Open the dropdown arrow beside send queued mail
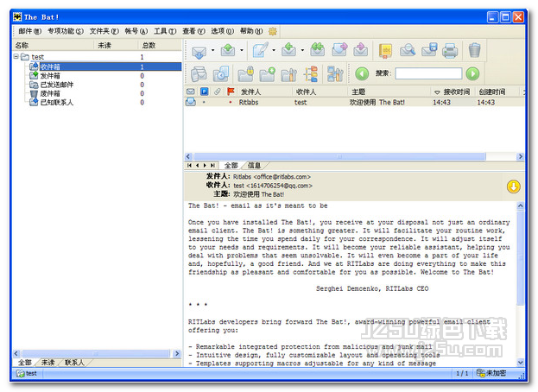Viewport: 538px width, 392px height. point(242,50)
